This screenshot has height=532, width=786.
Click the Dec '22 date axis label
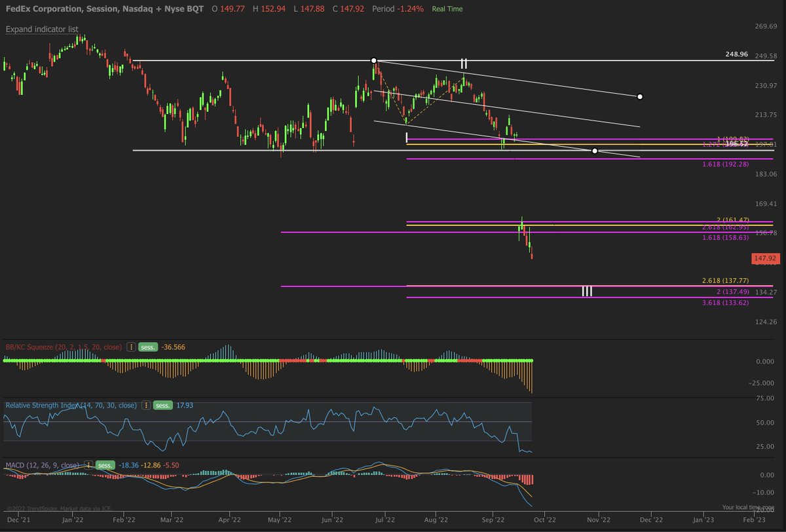pos(651,519)
